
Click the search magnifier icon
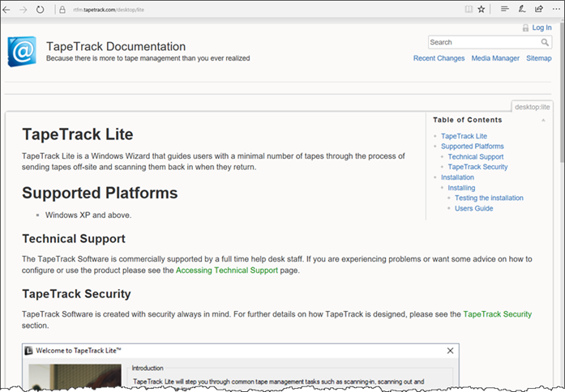[x=545, y=42]
